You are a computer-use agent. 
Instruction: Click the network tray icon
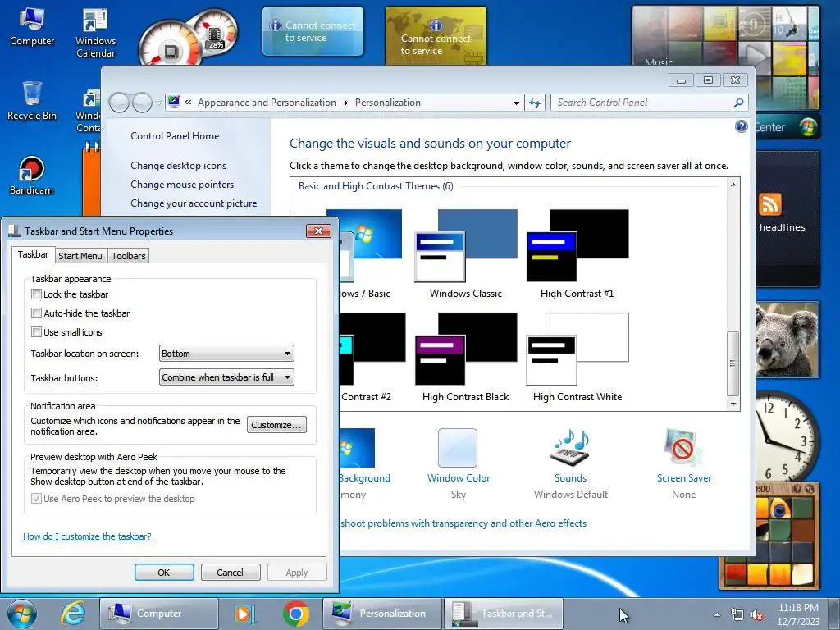737,614
